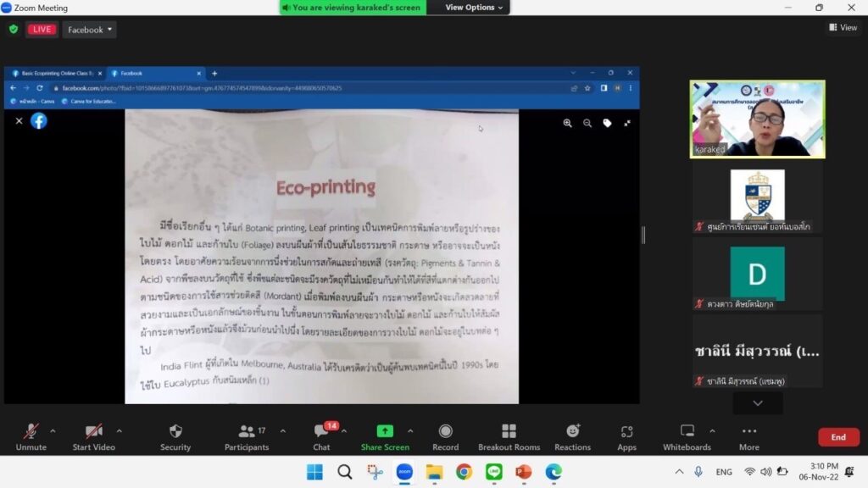The width and height of the screenshot is (868, 488).
Task: Start Video camera toggle
Action: 93,436
